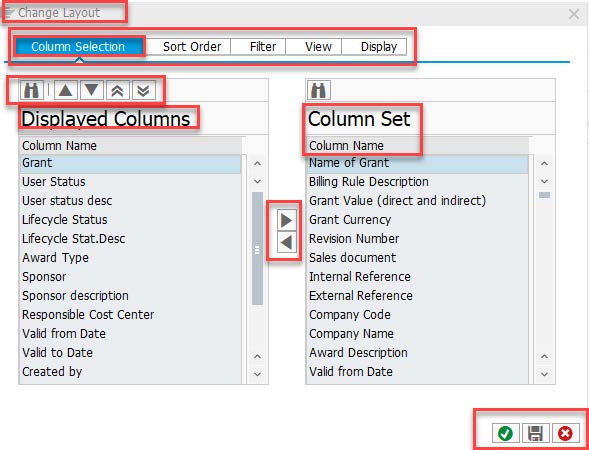Select Award Description row
Screen dimensions: 589x450
pyautogui.click(x=417, y=353)
